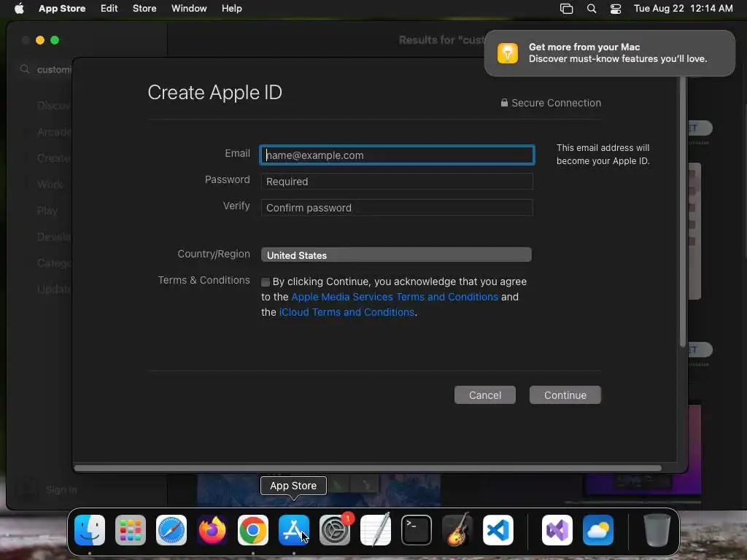Click the Password field
This screenshot has height=560, width=747.
click(x=397, y=182)
